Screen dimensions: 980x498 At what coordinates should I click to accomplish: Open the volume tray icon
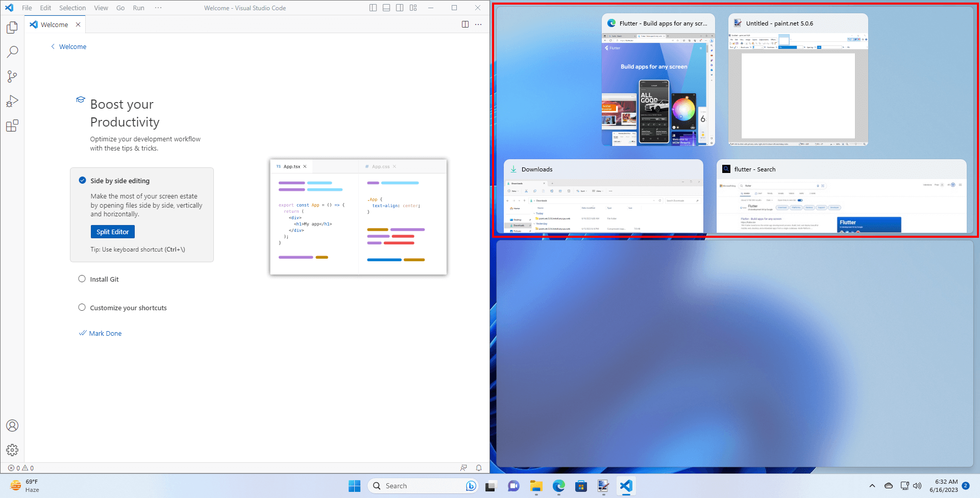(x=917, y=486)
